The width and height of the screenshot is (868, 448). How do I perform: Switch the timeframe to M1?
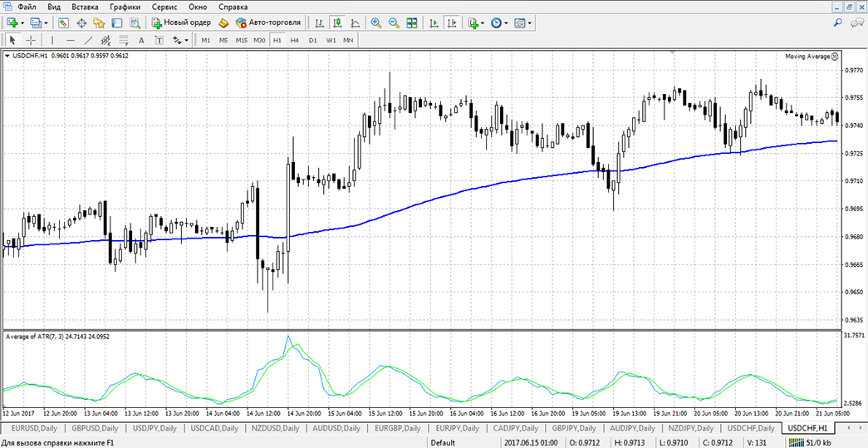coord(205,41)
